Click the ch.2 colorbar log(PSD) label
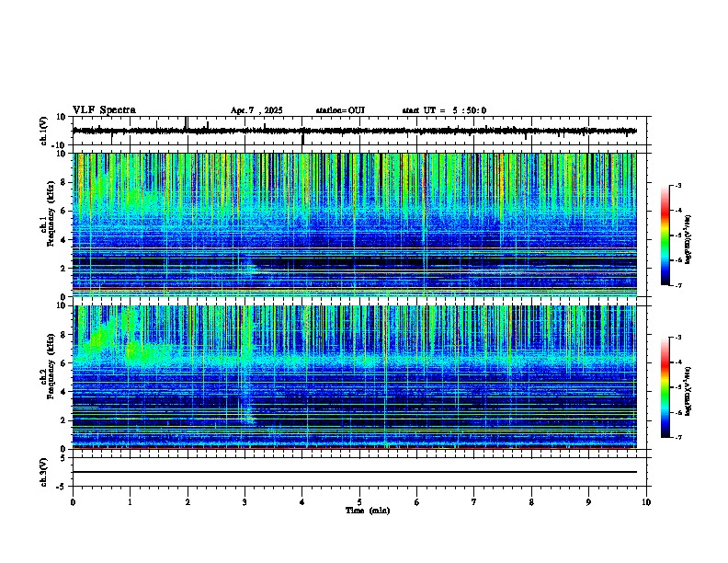Screen dimensions: 728x563 [688, 391]
